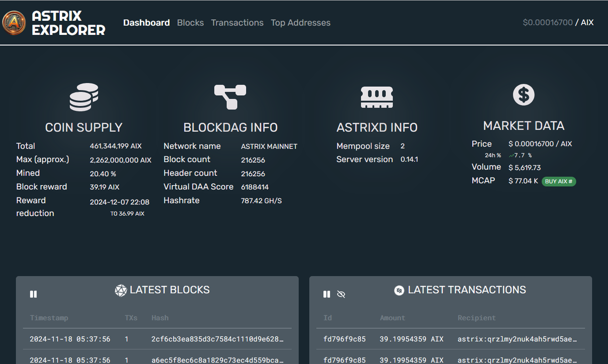Click the BLOCKDAG INFO heading
Viewport: 608px width, 364px height.
[231, 128]
